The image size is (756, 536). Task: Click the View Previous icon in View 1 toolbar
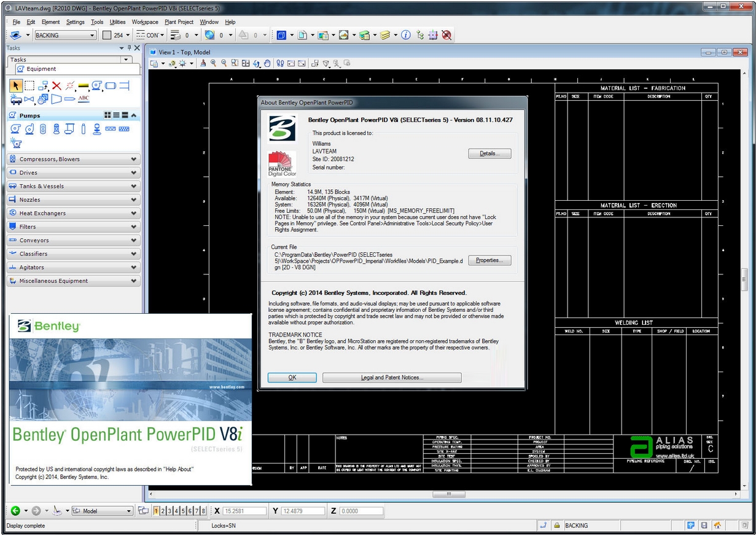click(290, 63)
